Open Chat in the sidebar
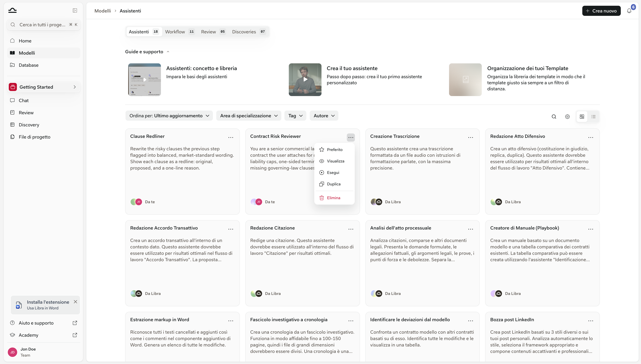641x364 pixels. (44, 100)
